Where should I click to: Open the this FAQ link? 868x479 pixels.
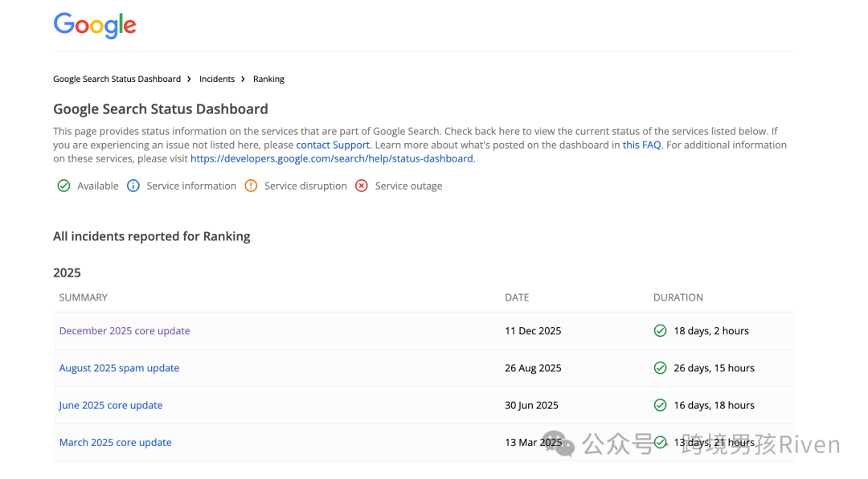641,145
